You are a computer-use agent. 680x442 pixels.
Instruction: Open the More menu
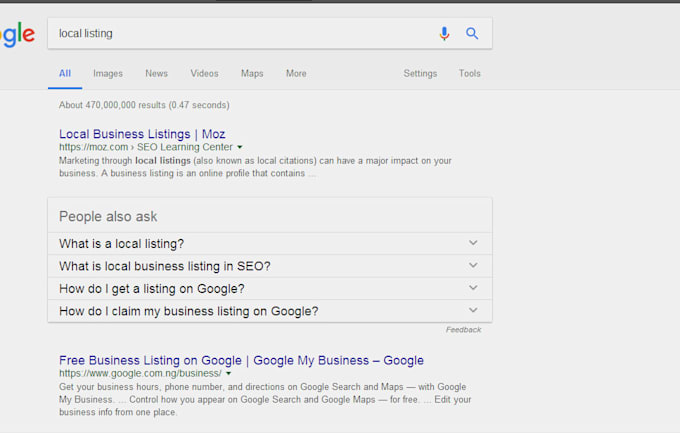296,73
